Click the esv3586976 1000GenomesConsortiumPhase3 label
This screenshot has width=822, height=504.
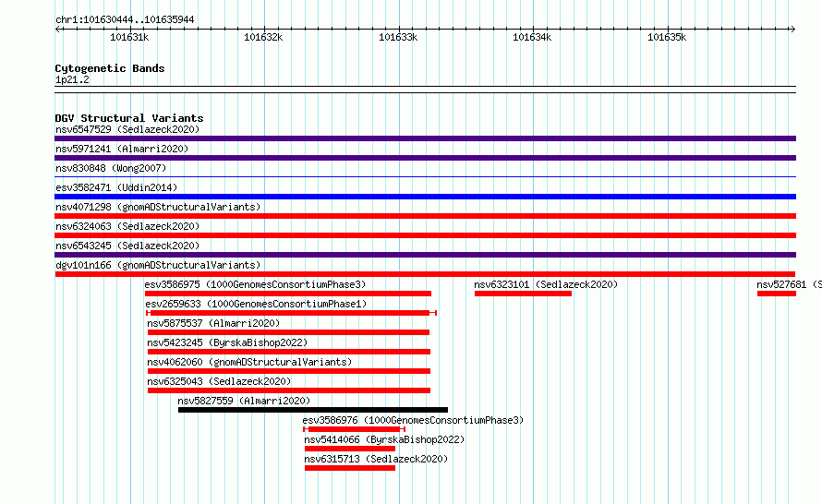(x=413, y=420)
